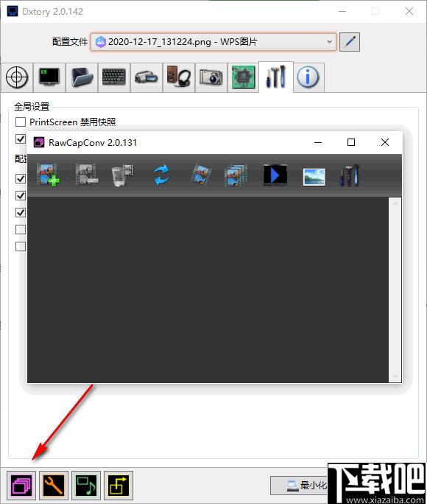Image resolution: width=427 pixels, height=504 pixels.
Task: Open the crosshair target tab in Dxtory
Action: [17, 77]
